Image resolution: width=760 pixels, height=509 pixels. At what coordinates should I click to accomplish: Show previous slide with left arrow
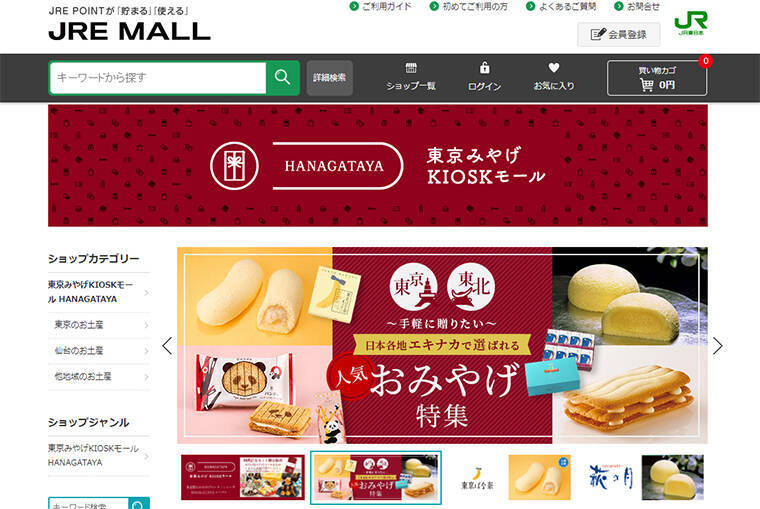167,346
